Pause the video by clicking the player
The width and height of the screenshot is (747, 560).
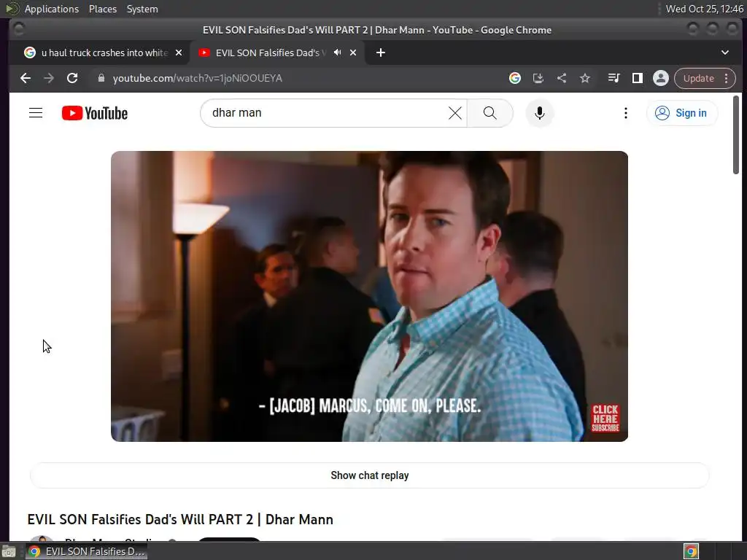(369, 296)
